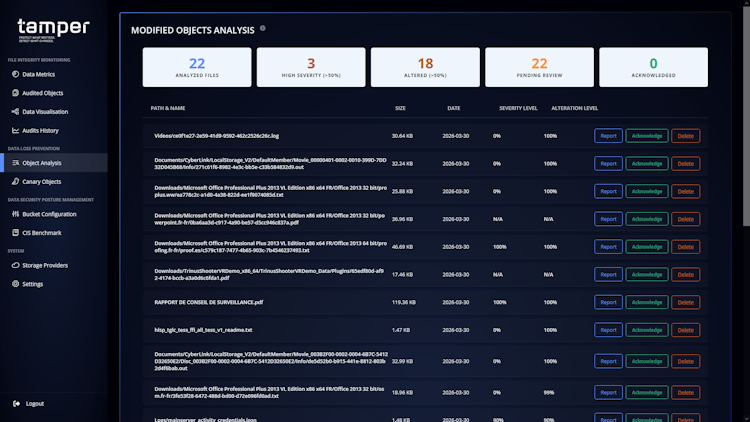Click the Date column header
This screenshot has height=422, width=750.
453,108
